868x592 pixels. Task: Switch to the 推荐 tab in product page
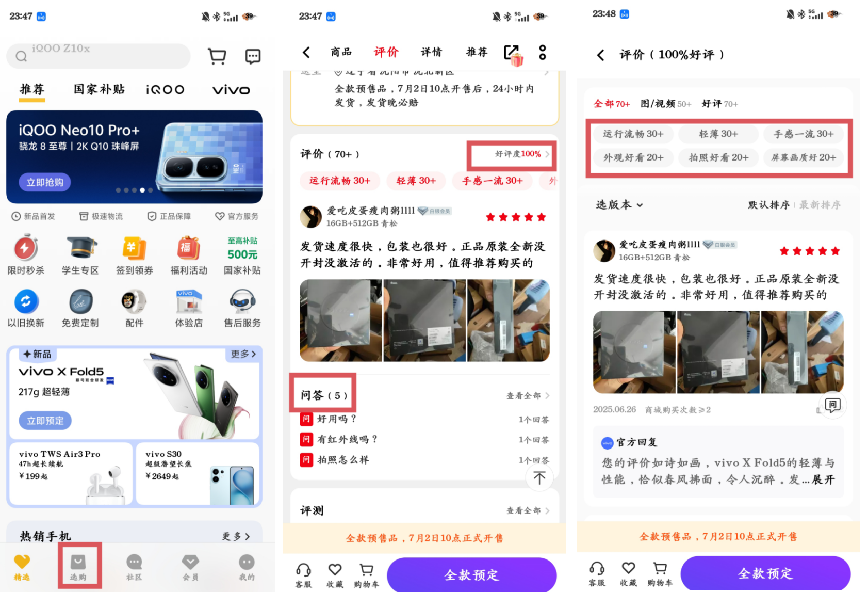pos(477,52)
